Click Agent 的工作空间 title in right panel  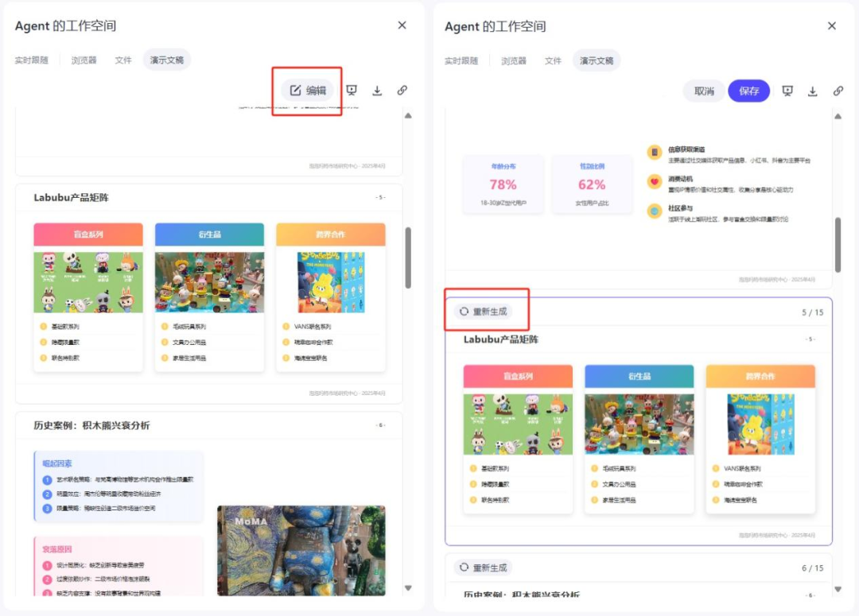(496, 26)
